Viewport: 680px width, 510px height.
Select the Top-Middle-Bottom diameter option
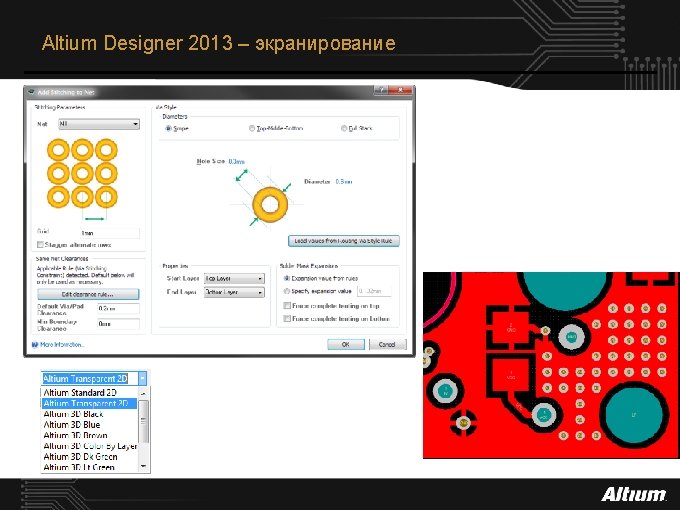(252, 128)
